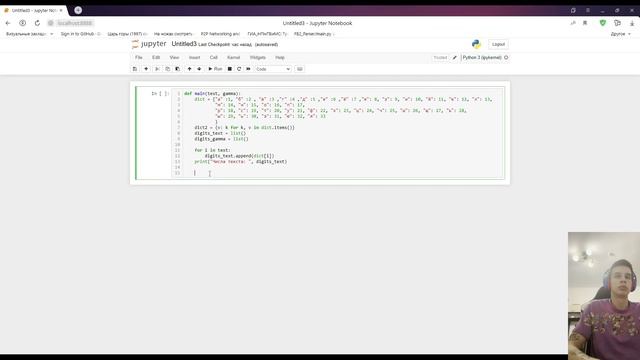
Task: Open a new browser tab with plus button
Action: pos(78,10)
